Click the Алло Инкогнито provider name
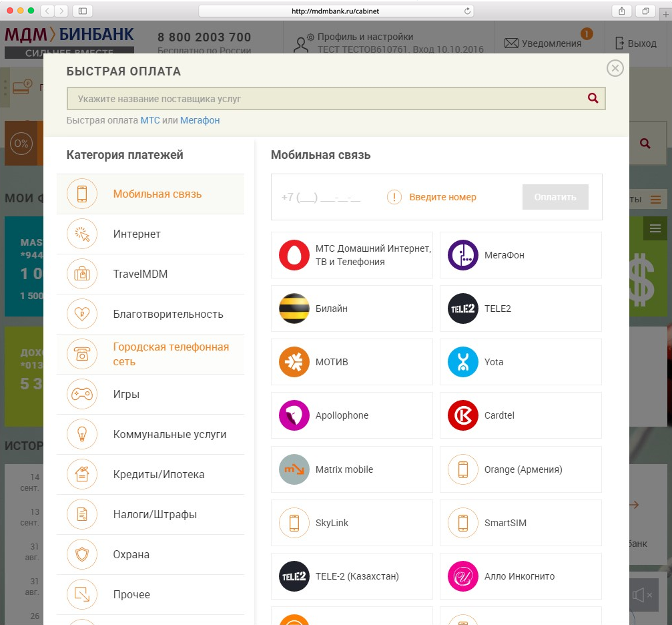 click(519, 576)
